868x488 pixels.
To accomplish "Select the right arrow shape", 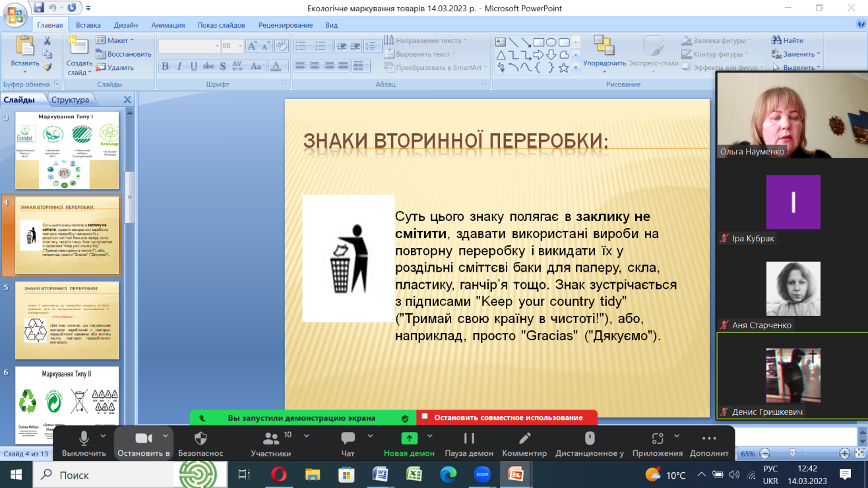I will coord(538,55).
